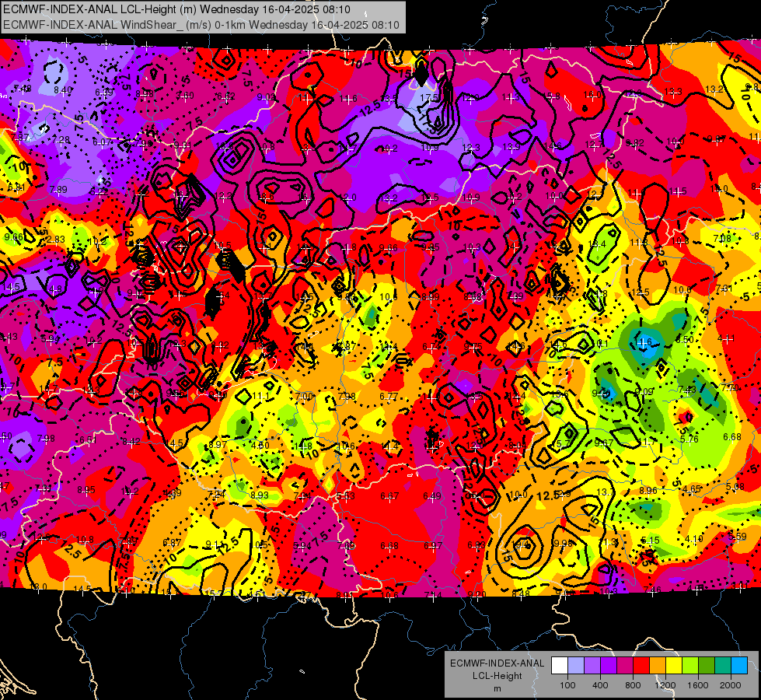Click the LCL-Height title line at top
Image resolution: width=761 pixels, height=700 pixels.
coord(176,9)
